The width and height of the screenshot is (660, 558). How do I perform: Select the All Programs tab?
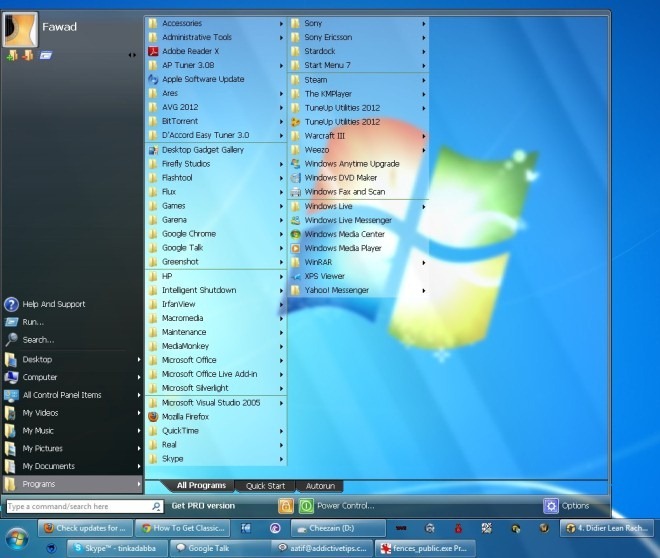(201, 486)
